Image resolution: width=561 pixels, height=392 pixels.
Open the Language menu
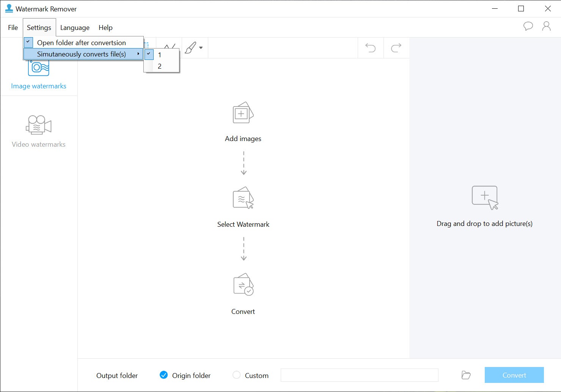coord(75,28)
